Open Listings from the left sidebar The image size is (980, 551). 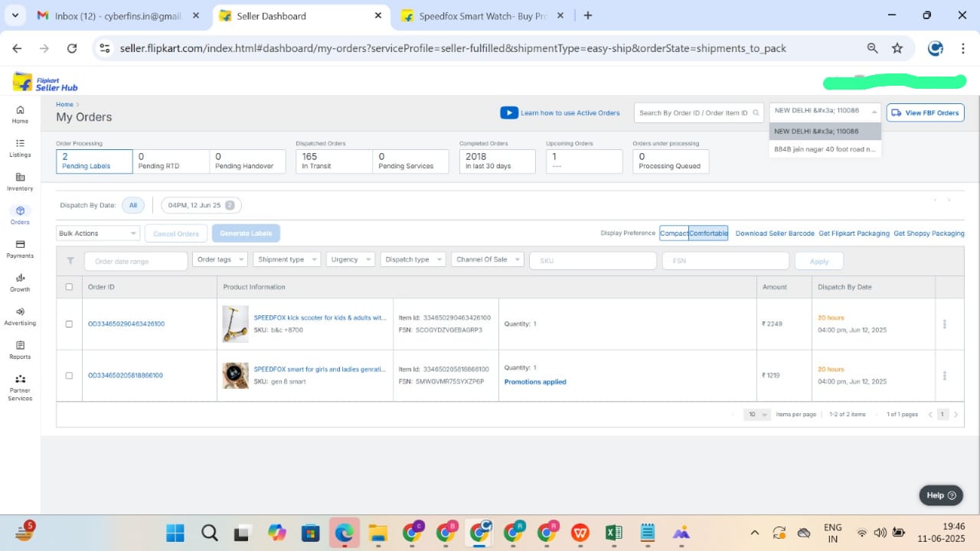20,148
